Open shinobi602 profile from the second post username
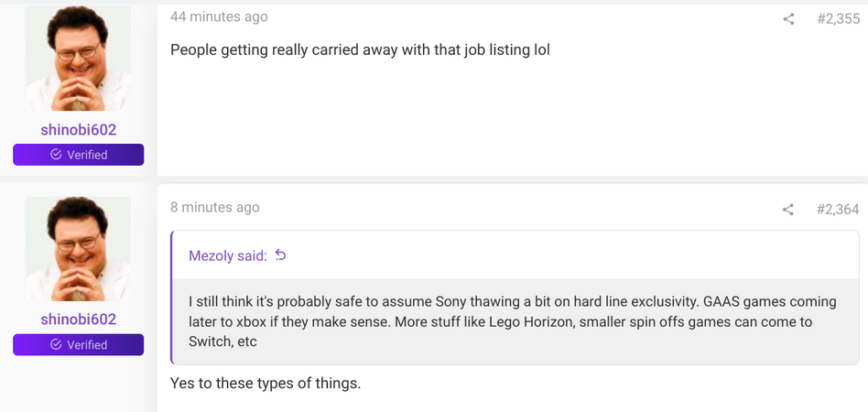The image size is (868, 412). click(79, 320)
